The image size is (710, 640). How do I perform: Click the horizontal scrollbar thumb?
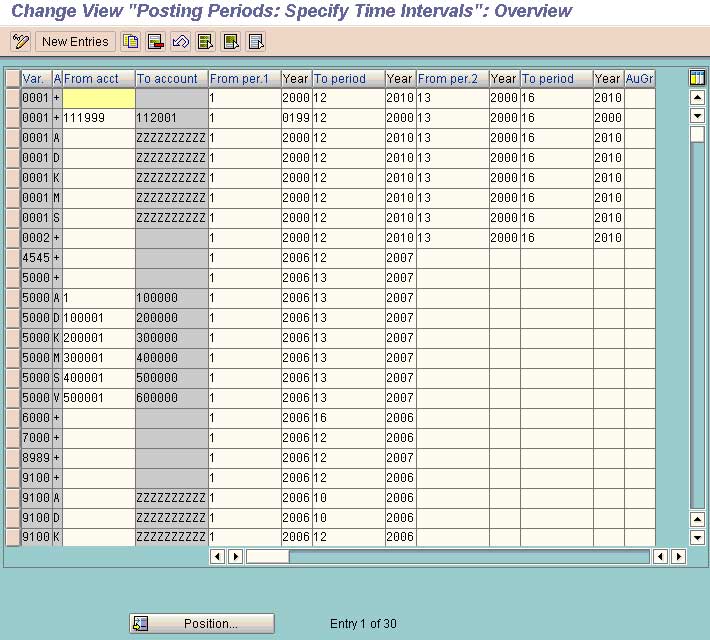point(268,557)
